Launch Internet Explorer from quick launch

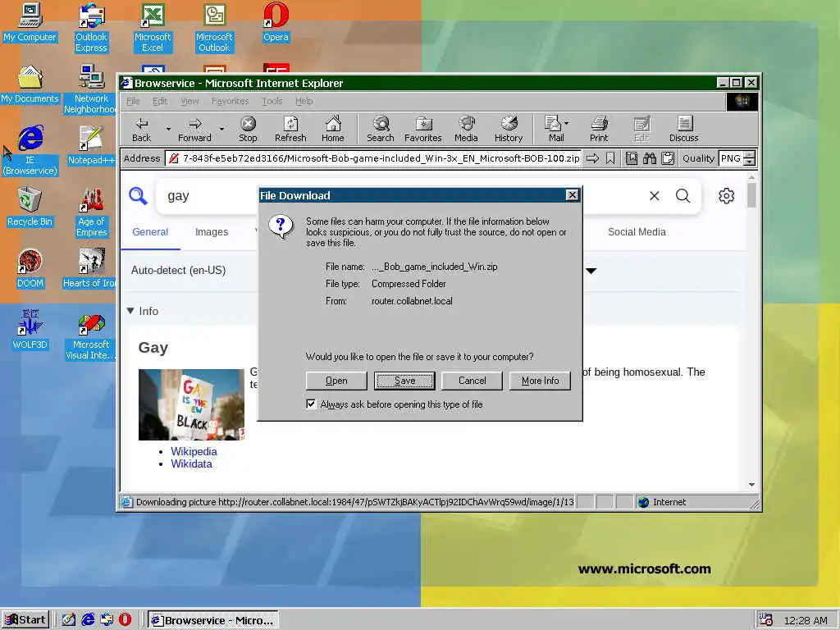[x=88, y=620]
